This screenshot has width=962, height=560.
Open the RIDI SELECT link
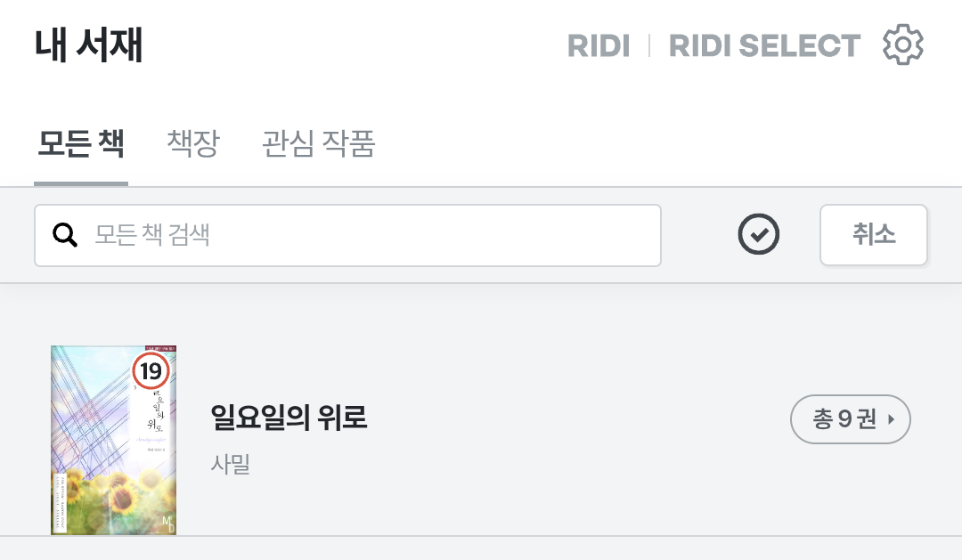tap(764, 45)
